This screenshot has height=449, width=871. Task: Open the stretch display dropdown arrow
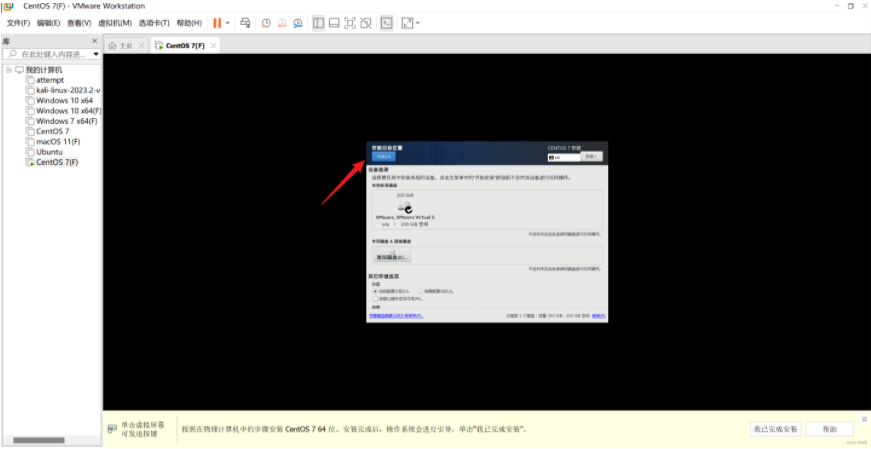(x=418, y=23)
